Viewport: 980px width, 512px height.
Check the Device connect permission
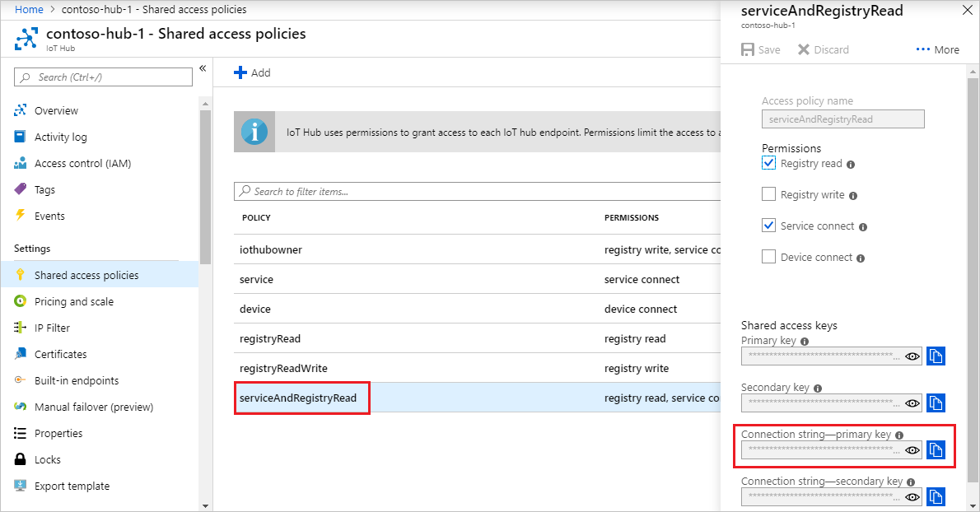(768, 257)
